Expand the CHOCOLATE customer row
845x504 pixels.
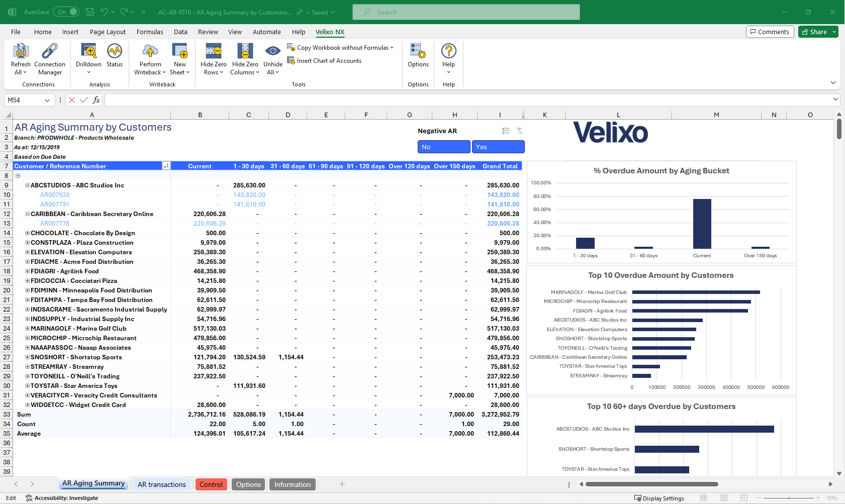click(x=28, y=233)
